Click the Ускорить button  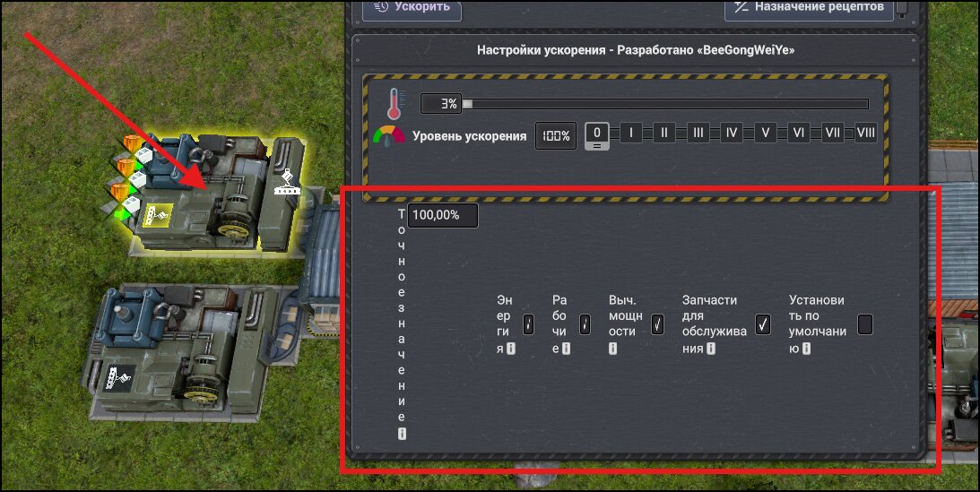coord(412,9)
